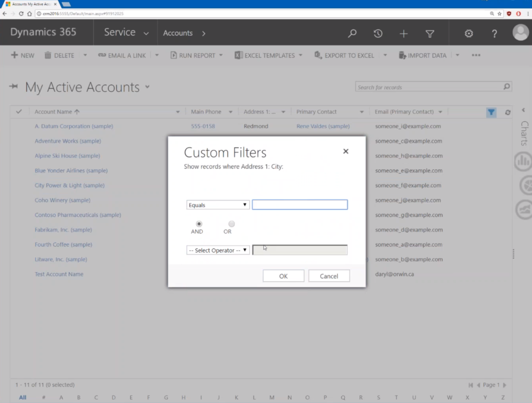Click the first filter value field

pyautogui.click(x=300, y=204)
